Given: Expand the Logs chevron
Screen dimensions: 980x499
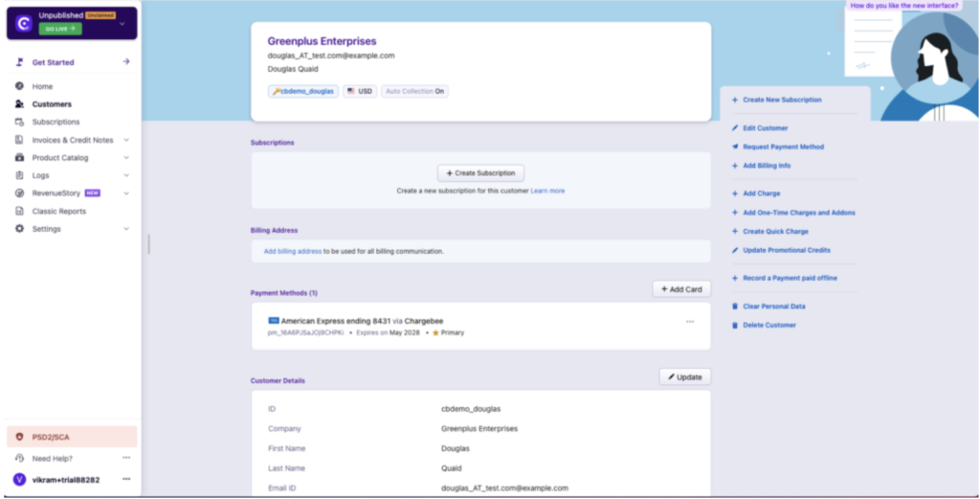Looking at the screenshot, I should 126,175.
